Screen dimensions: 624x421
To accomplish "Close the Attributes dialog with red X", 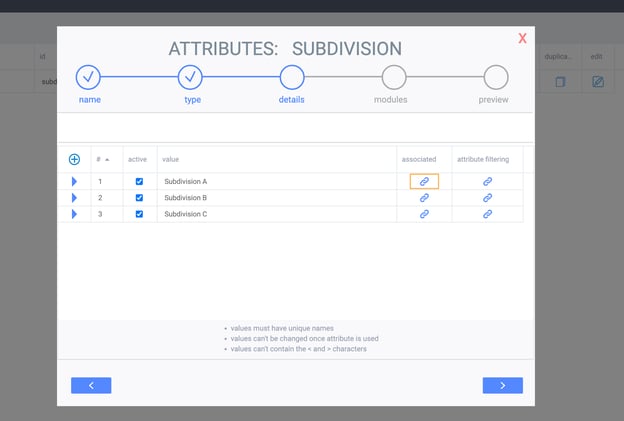I will pos(522,38).
